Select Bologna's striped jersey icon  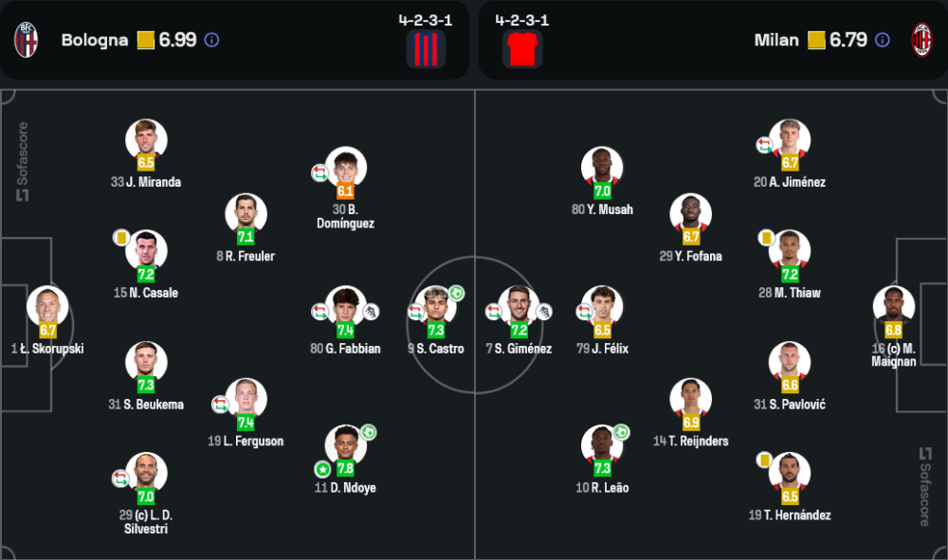(x=426, y=49)
